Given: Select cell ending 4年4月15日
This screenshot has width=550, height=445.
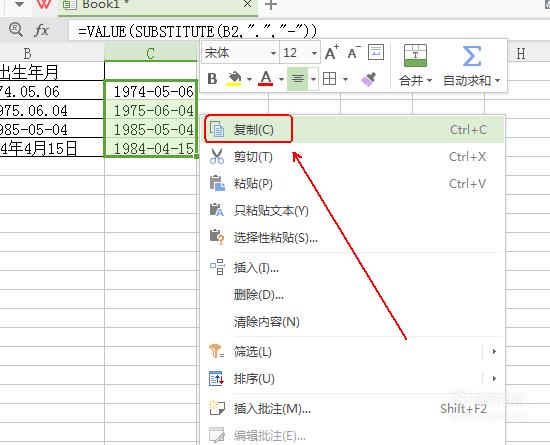Looking at the screenshot, I should [52, 147].
